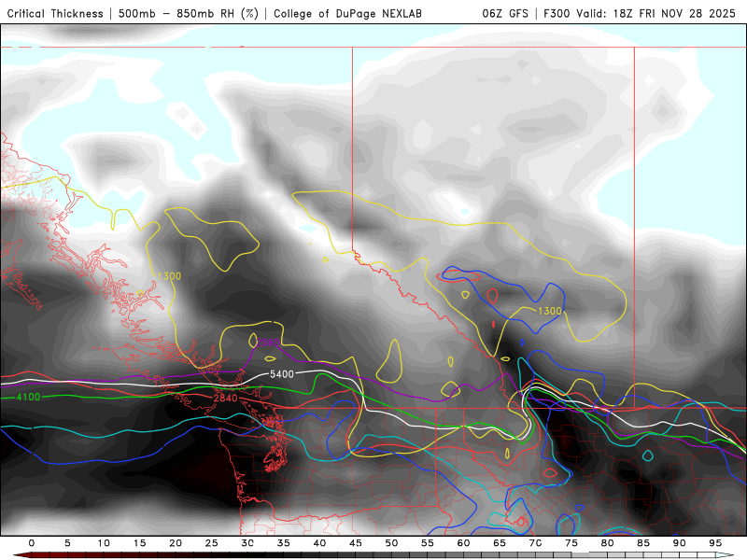Select the 35 value on the colorbar scale

click(284, 543)
